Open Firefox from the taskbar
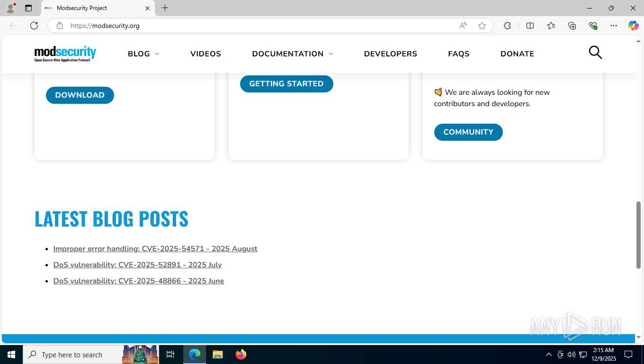The height and width of the screenshot is (364, 644). [241, 355]
